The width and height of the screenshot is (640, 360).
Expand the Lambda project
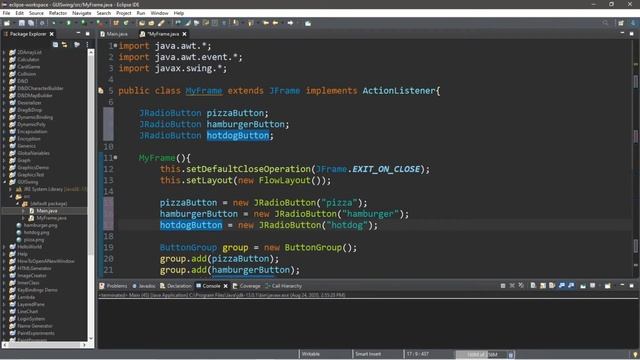point(4,297)
